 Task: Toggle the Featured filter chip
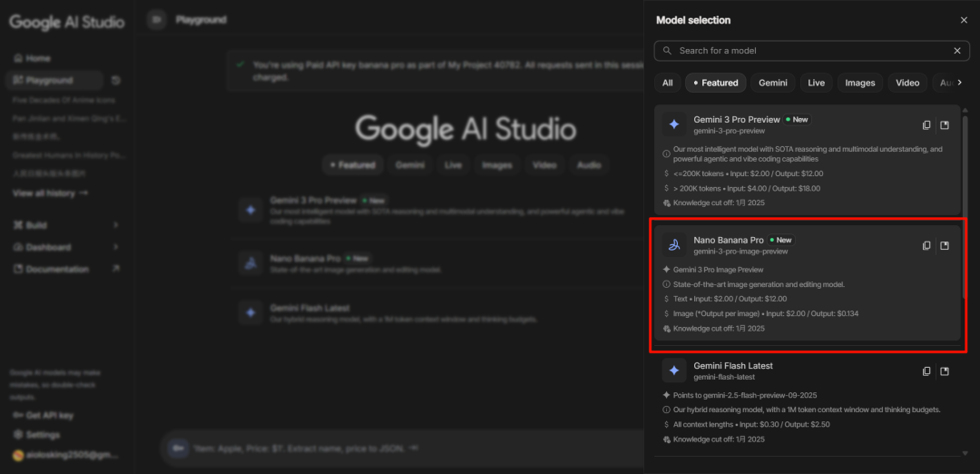tap(714, 83)
